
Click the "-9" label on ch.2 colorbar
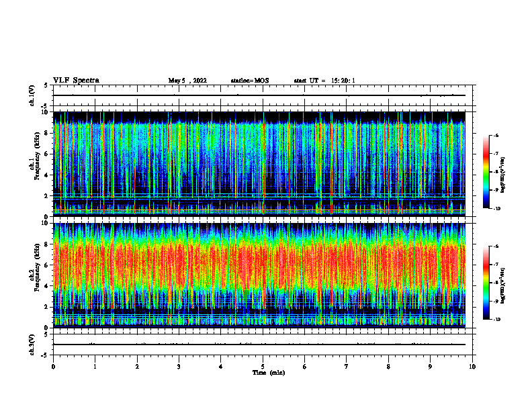(496, 301)
